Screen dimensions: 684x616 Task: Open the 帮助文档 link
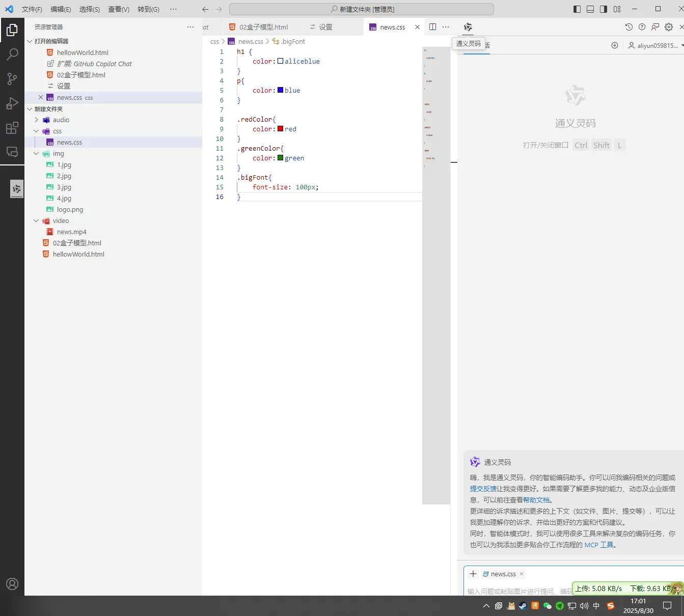coord(536,500)
